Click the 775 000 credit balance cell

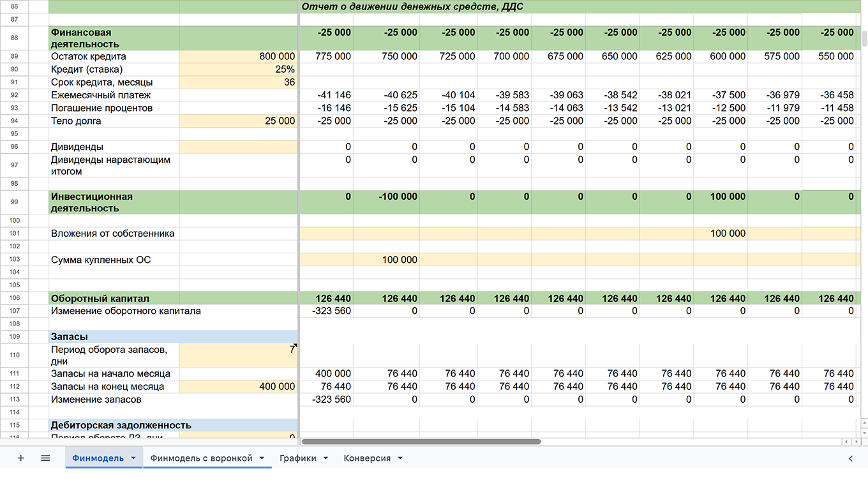[326, 56]
